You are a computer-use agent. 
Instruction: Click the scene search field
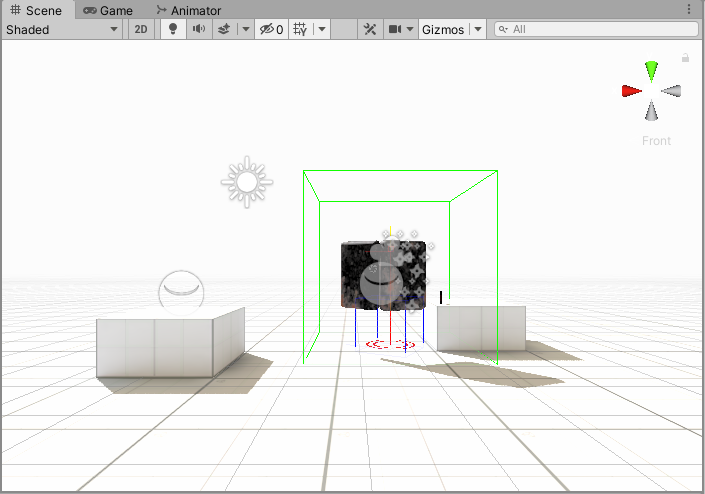pos(595,29)
